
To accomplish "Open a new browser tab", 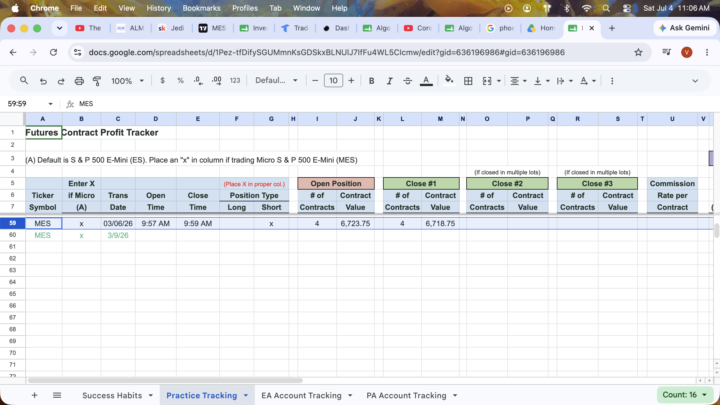I will click(x=612, y=28).
